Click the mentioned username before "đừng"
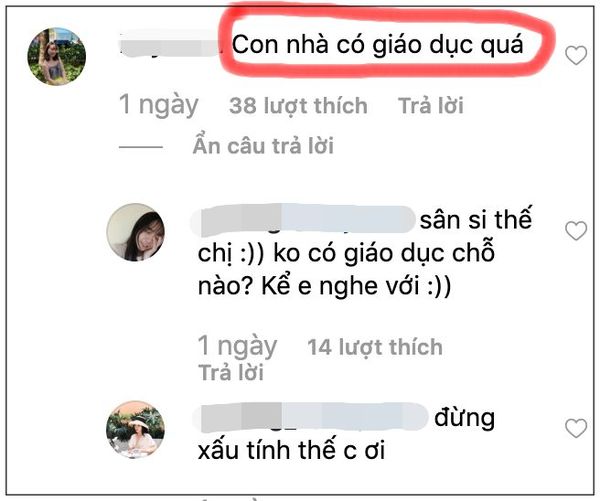Viewport: 600px width, 501px height. point(310,417)
